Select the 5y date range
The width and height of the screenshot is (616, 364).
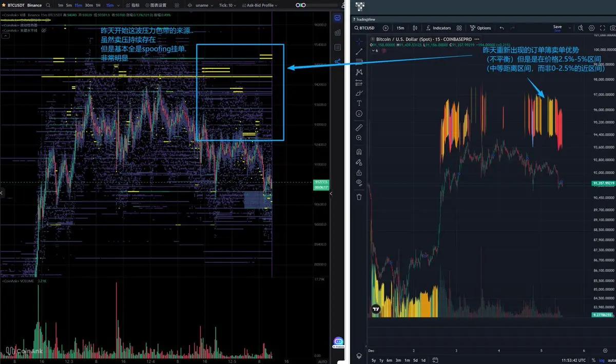(374, 360)
